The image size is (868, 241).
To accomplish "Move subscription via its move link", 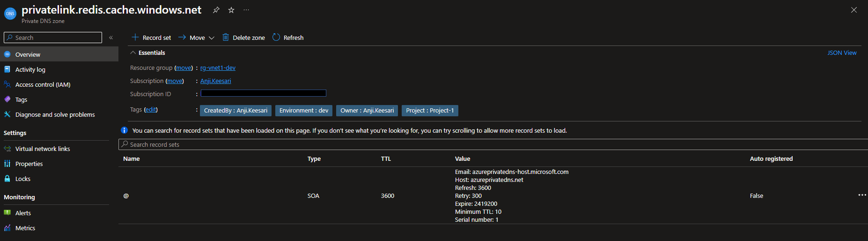I will pos(175,81).
